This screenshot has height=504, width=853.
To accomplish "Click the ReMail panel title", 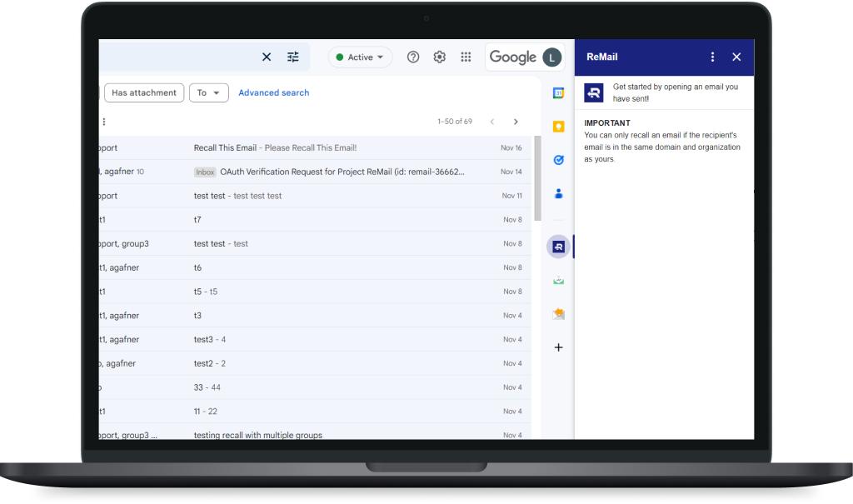I will (x=601, y=57).
